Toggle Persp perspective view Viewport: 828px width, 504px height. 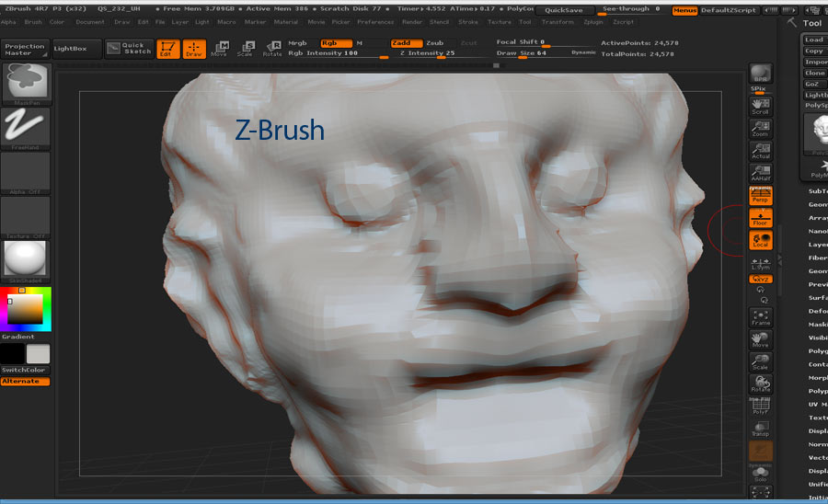tap(760, 196)
